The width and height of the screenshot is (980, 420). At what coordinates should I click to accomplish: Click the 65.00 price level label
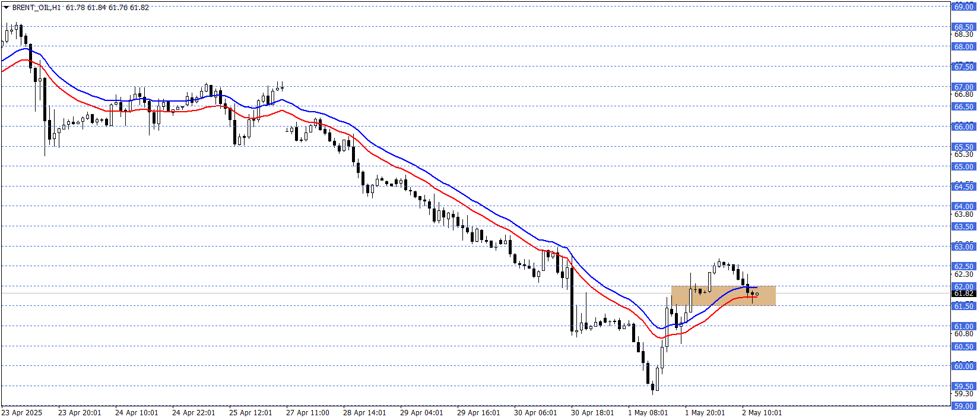click(964, 166)
